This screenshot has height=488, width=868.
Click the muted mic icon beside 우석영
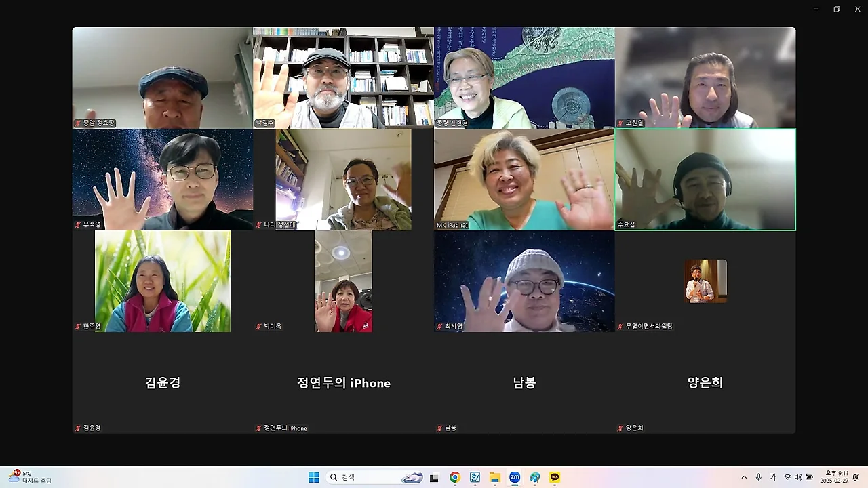pos(78,224)
